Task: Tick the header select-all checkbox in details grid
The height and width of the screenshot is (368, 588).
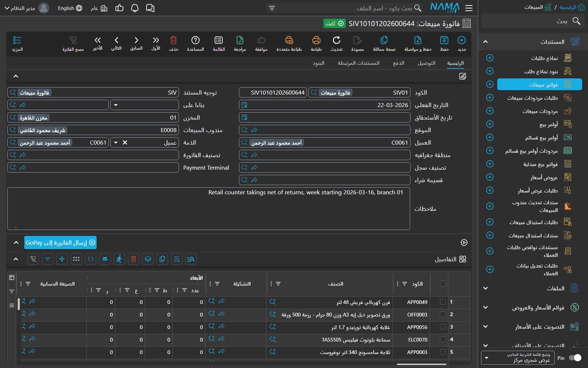Action: click(443, 284)
